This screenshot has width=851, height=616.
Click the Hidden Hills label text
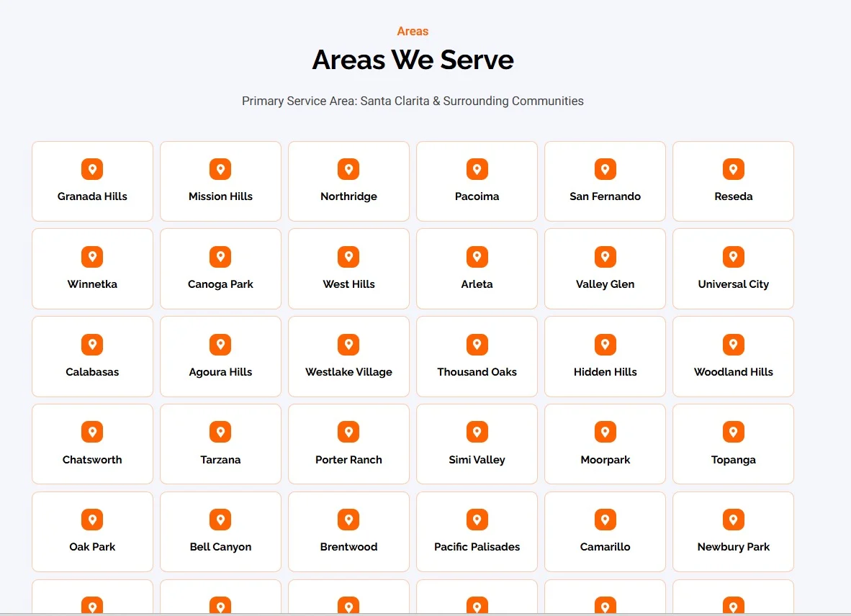(x=605, y=372)
